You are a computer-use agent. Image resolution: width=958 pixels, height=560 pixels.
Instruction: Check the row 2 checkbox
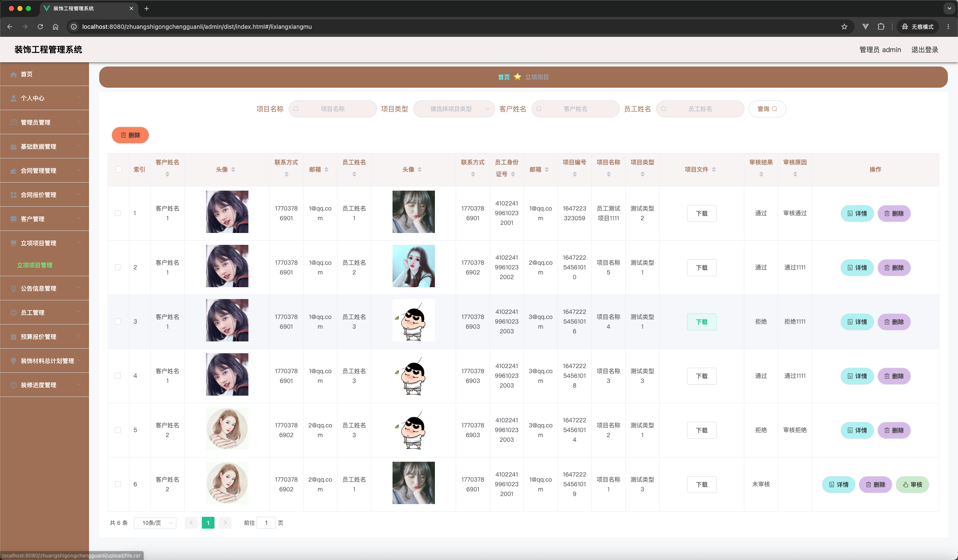click(118, 267)
